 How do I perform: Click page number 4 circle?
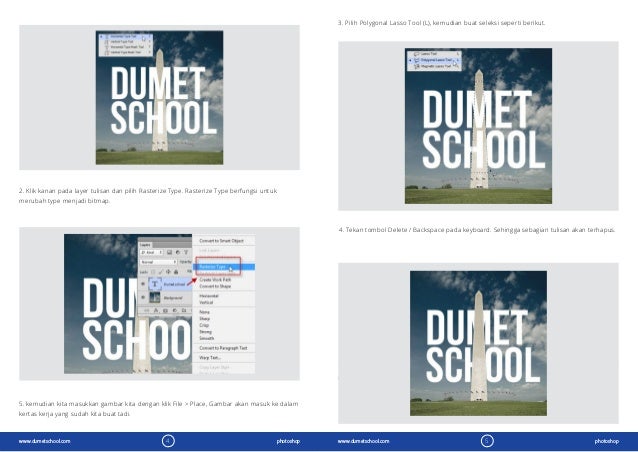(168, 441)
